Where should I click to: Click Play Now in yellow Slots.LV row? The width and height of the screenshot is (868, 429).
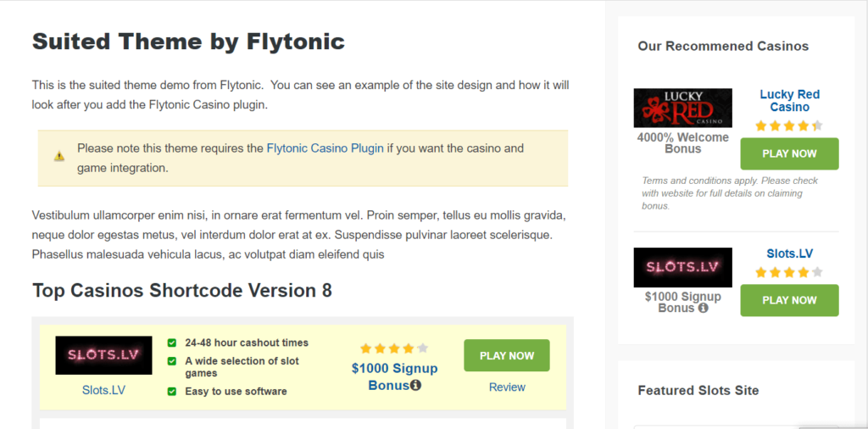(507, 355)
